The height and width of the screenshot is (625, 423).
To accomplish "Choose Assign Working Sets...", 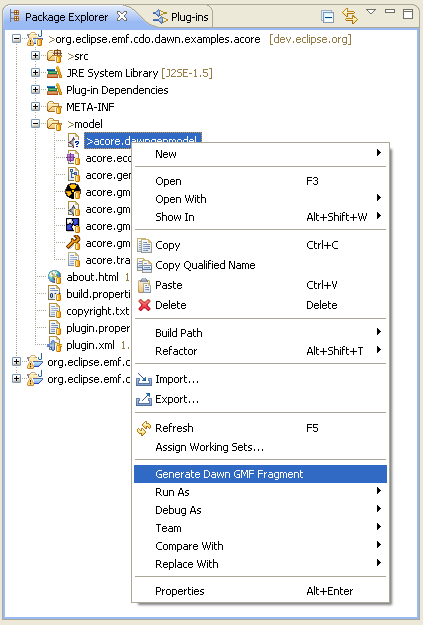I will click(260, 447).
